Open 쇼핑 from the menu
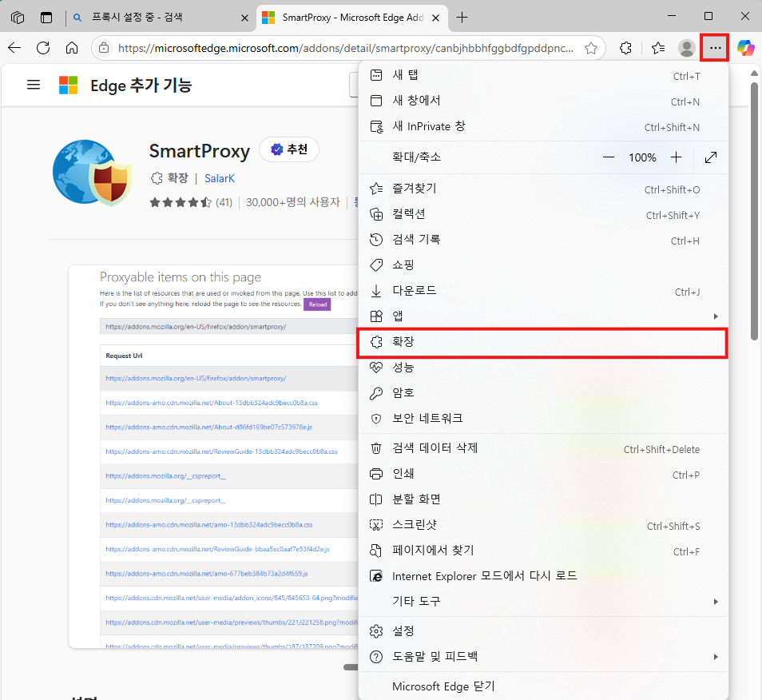This screenshot has height=700, width=762. click(543, 265)
